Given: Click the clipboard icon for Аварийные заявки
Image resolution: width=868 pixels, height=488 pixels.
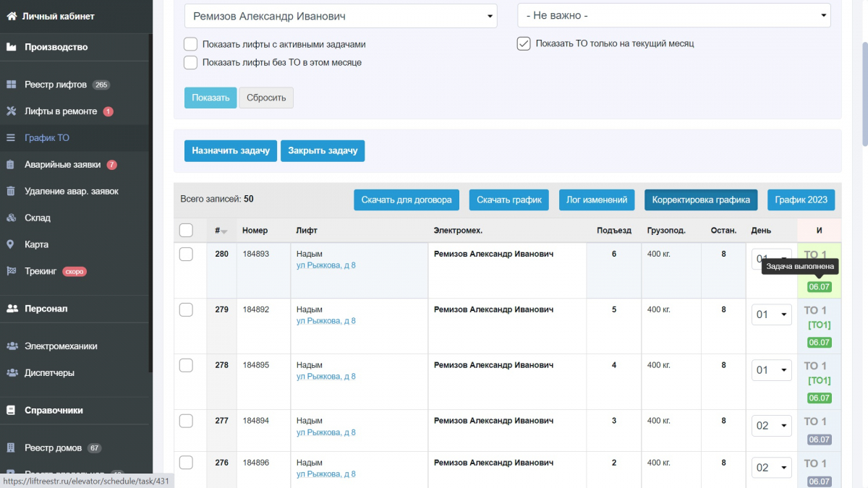Looking at the screenshot, I should [11, 165].
